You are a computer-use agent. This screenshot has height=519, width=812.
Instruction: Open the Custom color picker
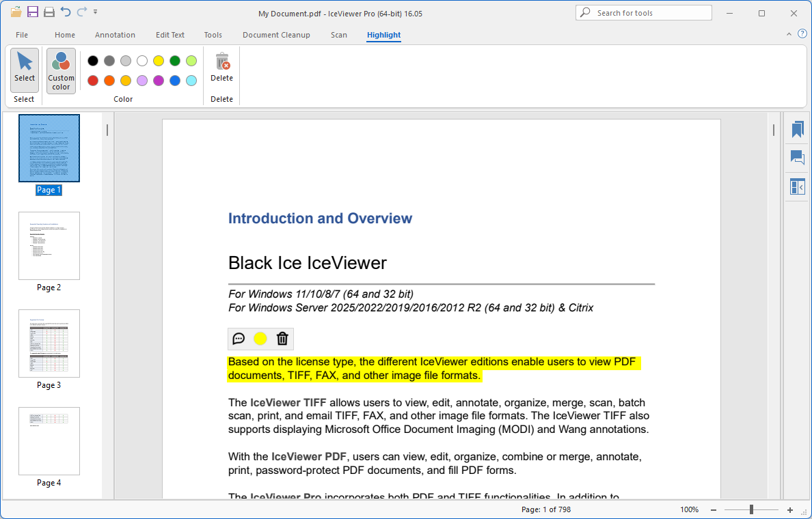pos(61,71)
